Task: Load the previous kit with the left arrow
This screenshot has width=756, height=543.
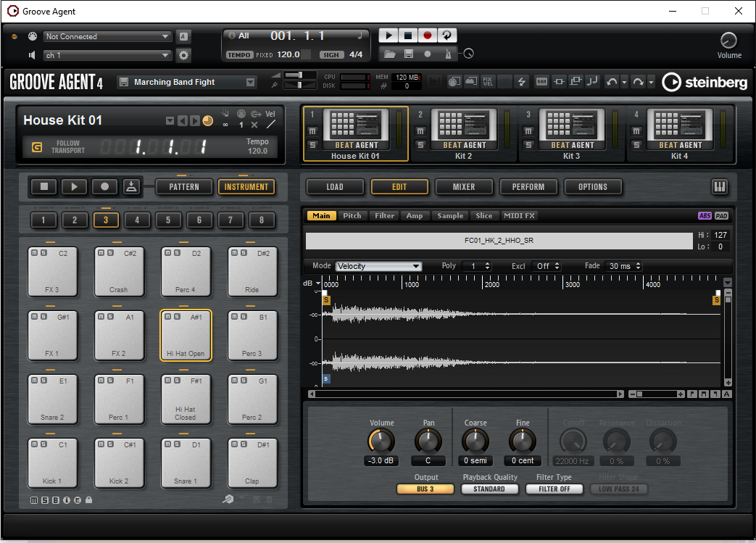Action: coord(182,120)
